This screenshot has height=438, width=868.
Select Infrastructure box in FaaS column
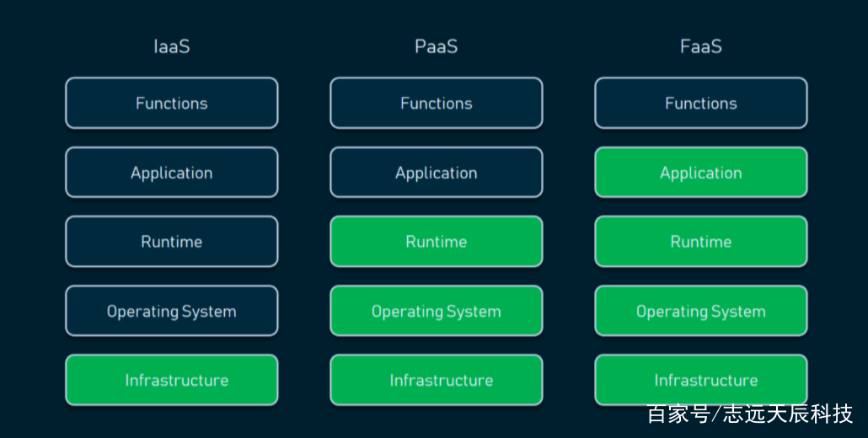(701, 380)
